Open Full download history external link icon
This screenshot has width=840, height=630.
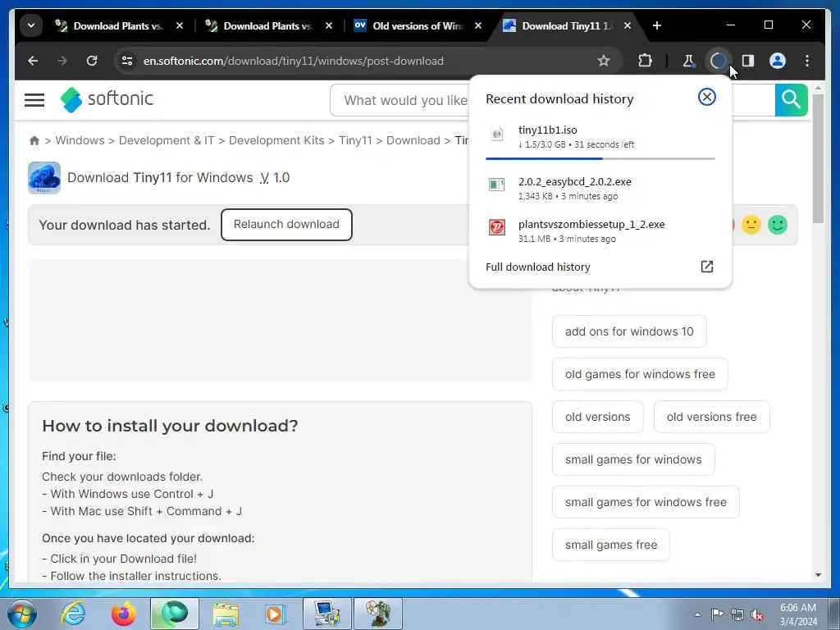pyautogui.click(x=706, y=267)
